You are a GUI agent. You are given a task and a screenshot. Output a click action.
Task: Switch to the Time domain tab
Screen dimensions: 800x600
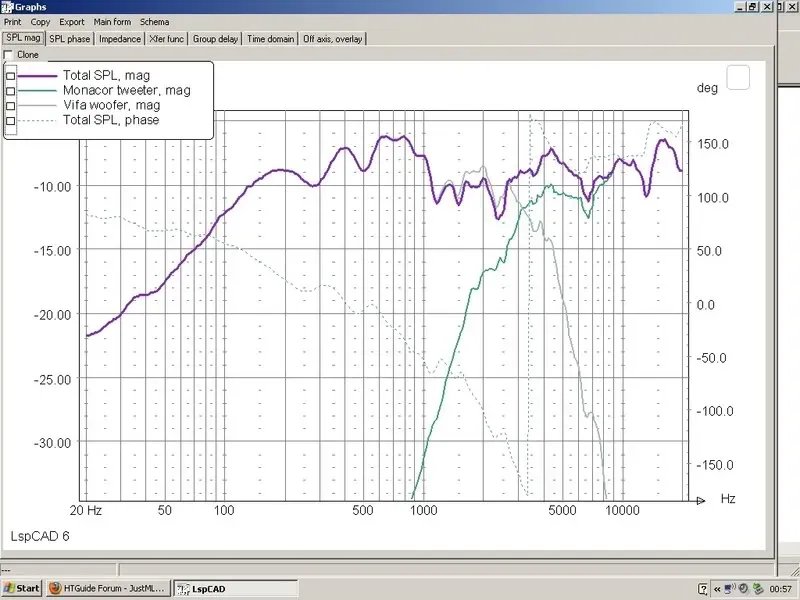pyautogui.click(x=270, y=39)
